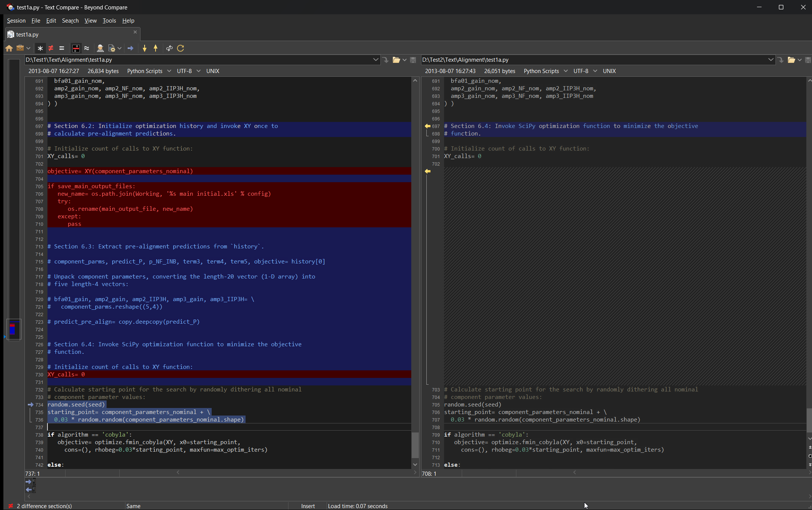Click left pane scroll up arrow
Viewport: 812px width, 510px height.
click(415, 81)
